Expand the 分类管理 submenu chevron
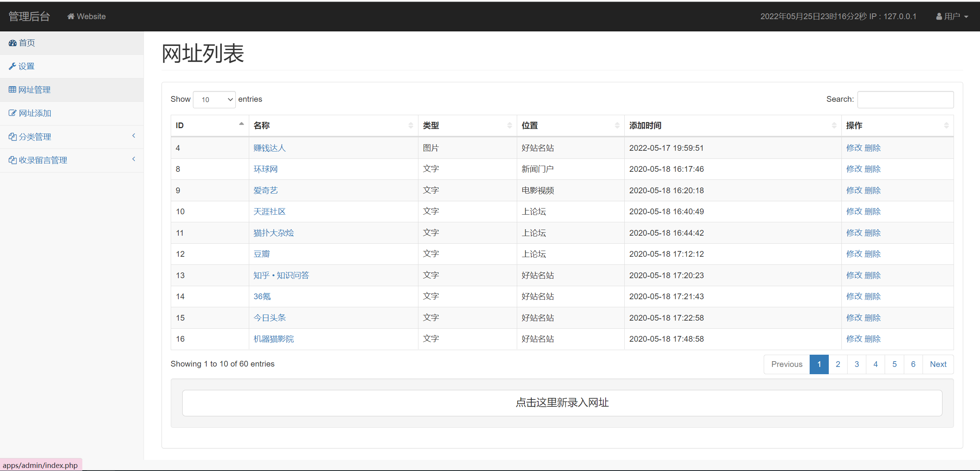 [134, 136]
